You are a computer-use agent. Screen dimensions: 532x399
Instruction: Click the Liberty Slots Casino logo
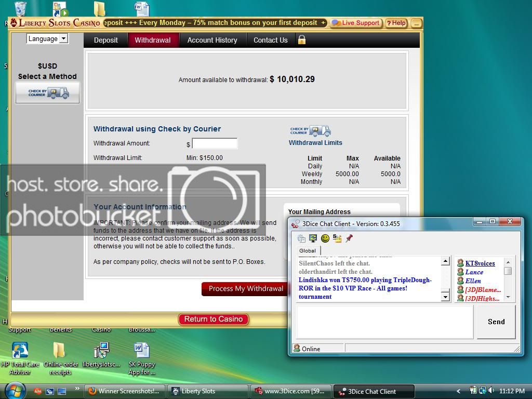pos(56,23)
